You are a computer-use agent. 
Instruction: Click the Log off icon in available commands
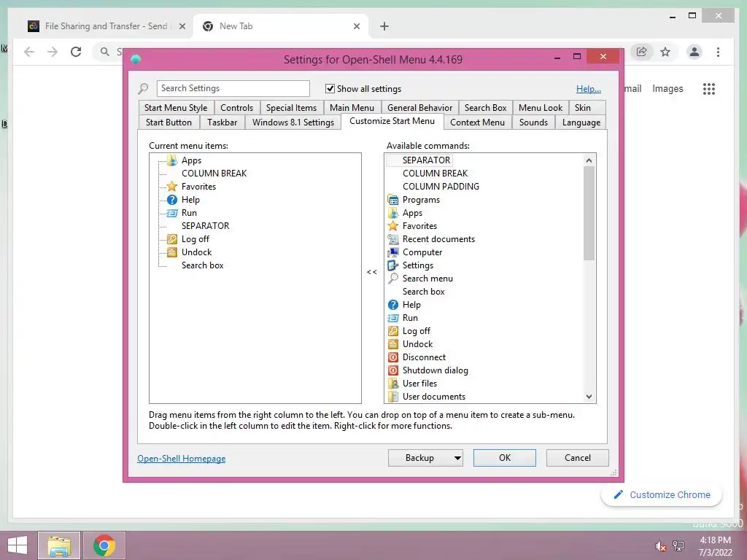(x=393, y=330)
